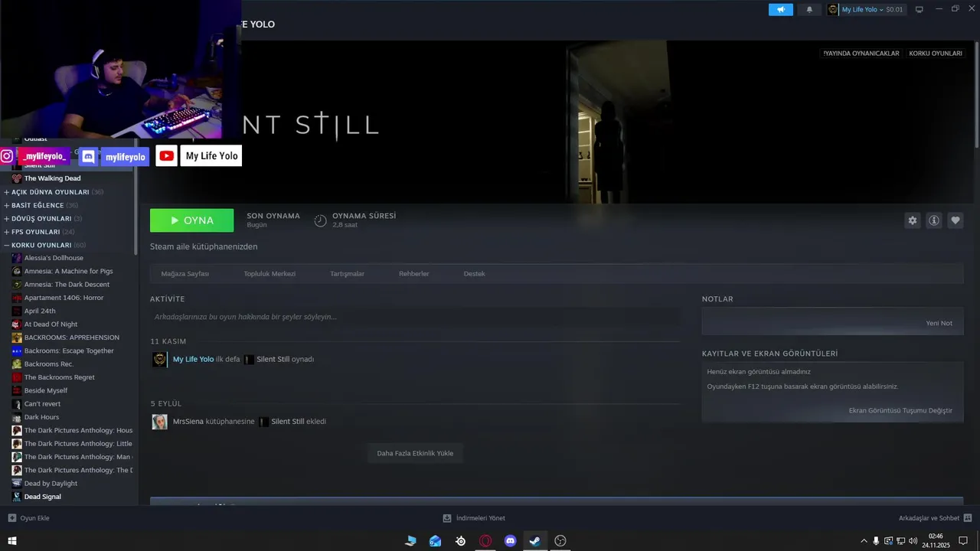This screenshot has width=980, height=551.
Task: Open Silent Still link in 5 Eylül activity
Action: pyautogui.click(x=287, y=421)
